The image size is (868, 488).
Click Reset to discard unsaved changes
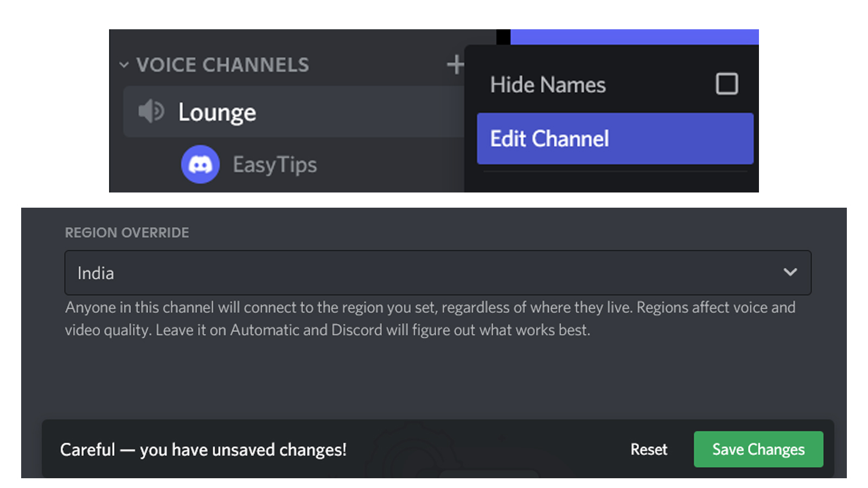click(648, 450)
